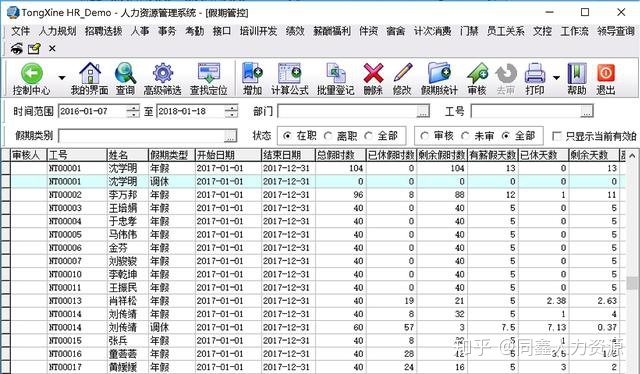Click the red 删除 delete icon
Viewport: 640px width, 374px height.
pyautogui.click(x=373, y=73)
